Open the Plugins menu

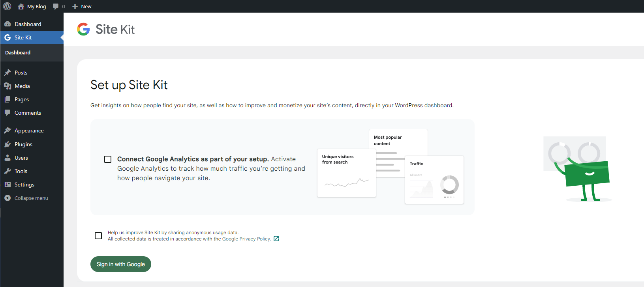tap(32, 144)
